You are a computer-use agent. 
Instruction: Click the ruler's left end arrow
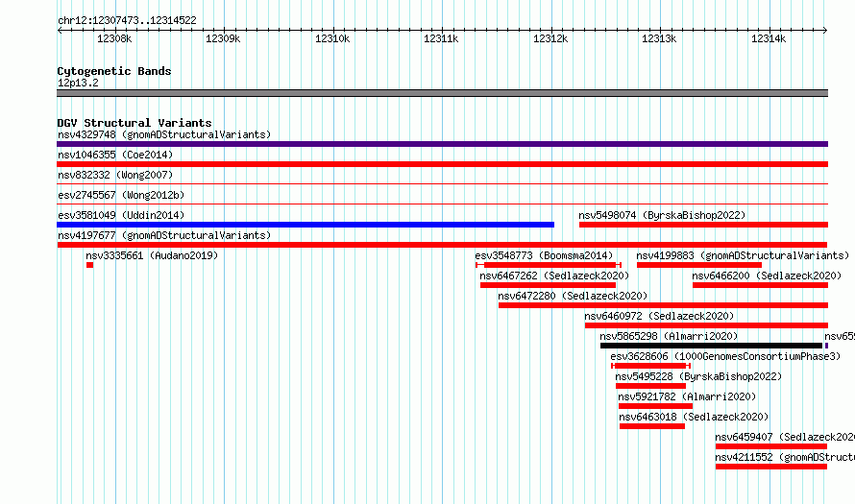click(x=60, y=31)
